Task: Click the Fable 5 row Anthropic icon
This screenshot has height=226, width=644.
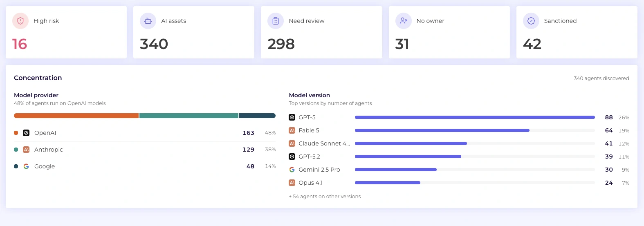Action: click(x=292, y=130)
